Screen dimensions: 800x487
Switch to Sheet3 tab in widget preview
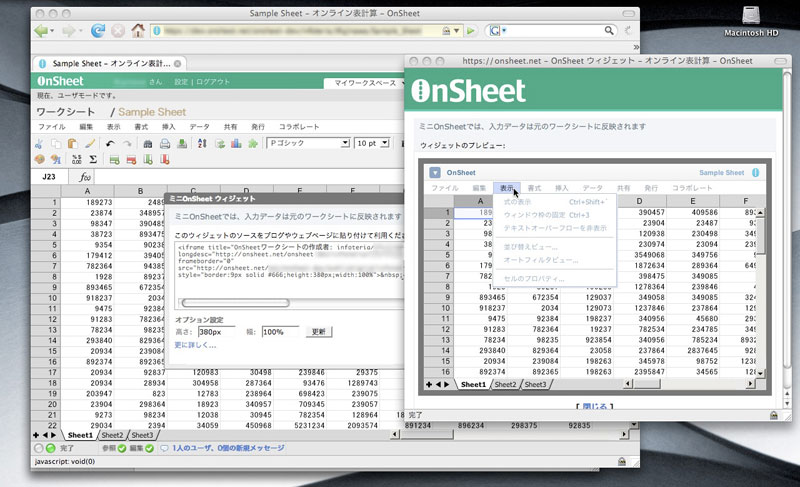535,385
